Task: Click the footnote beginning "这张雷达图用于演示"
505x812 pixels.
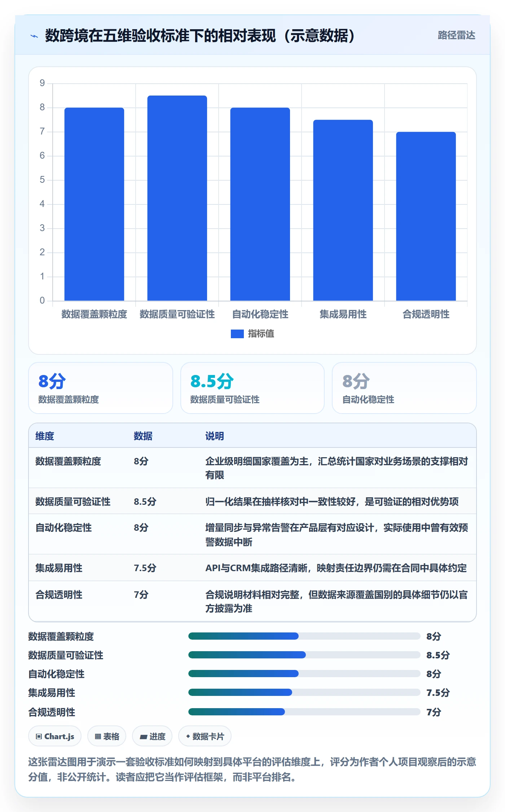Action: point(252,769)
